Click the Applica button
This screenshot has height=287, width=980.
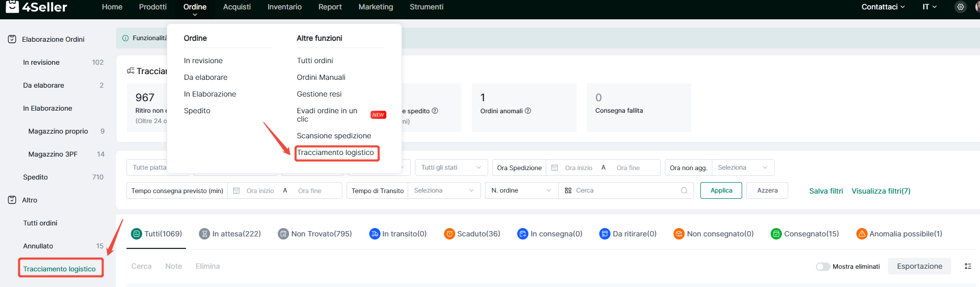click(x=721, y=190)
